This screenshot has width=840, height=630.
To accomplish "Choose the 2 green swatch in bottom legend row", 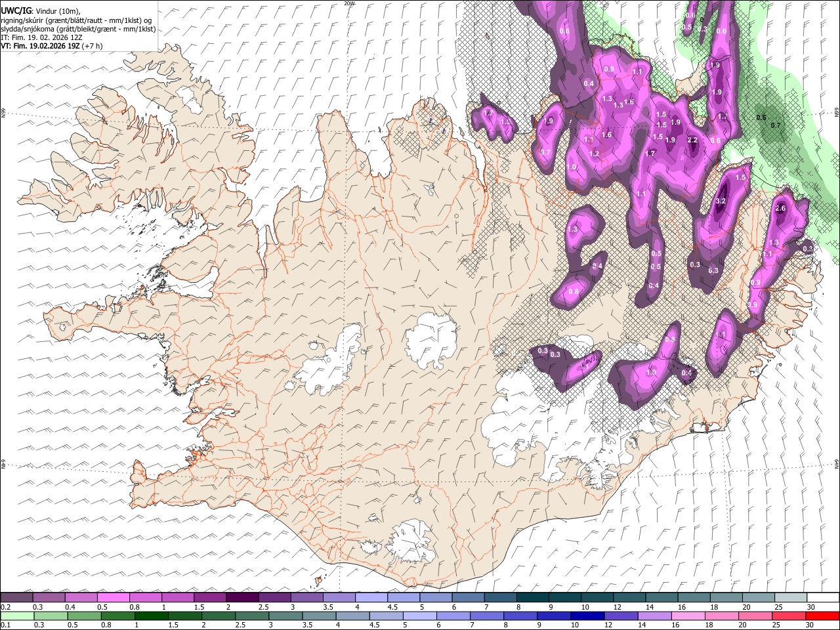I will tap(218, 616).
